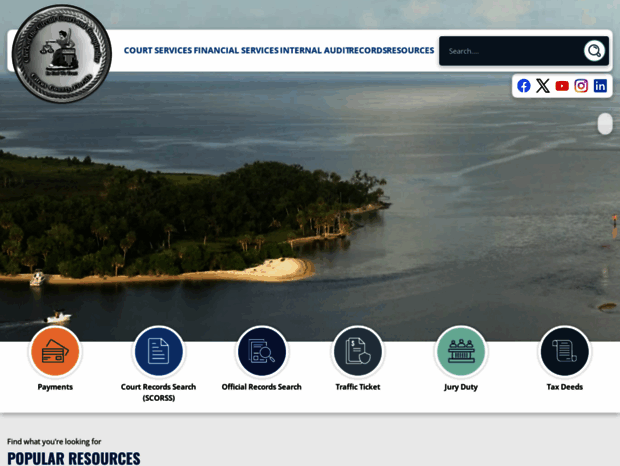Open the Tax Deeds scroll icon
The image size is (620, 466).
[x=564, y=352]
